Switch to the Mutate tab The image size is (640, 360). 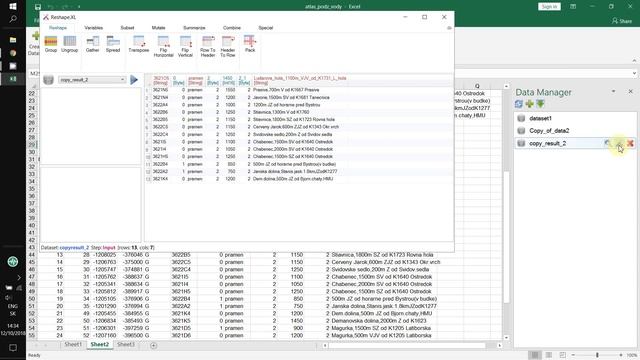pyautogui.click(x=158, y=28)
